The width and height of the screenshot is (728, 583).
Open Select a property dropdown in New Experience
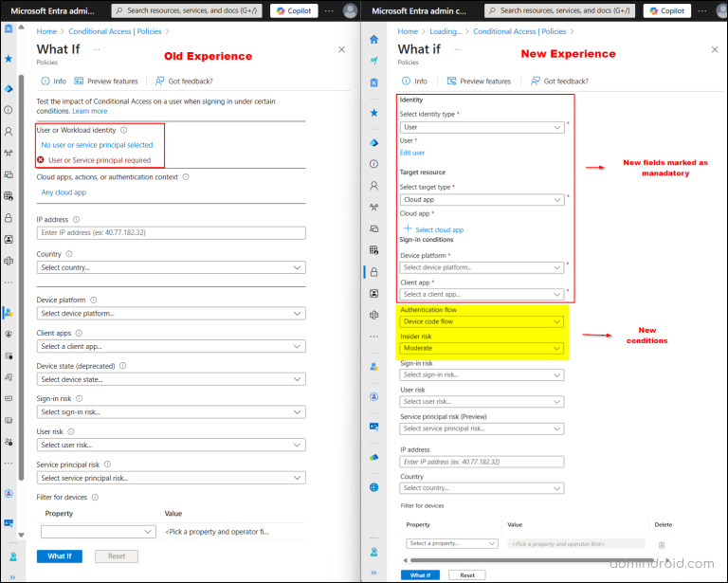coord(452,543)
